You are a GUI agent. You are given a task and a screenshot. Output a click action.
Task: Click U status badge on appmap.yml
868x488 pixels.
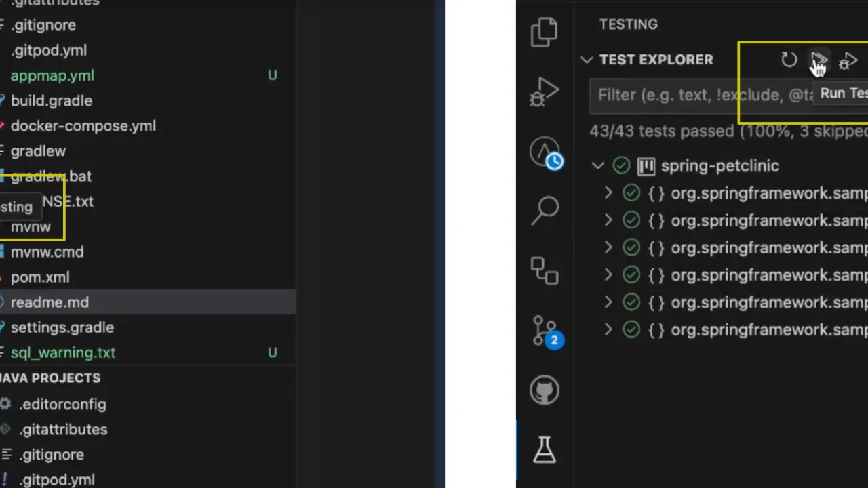pos(272,75)
